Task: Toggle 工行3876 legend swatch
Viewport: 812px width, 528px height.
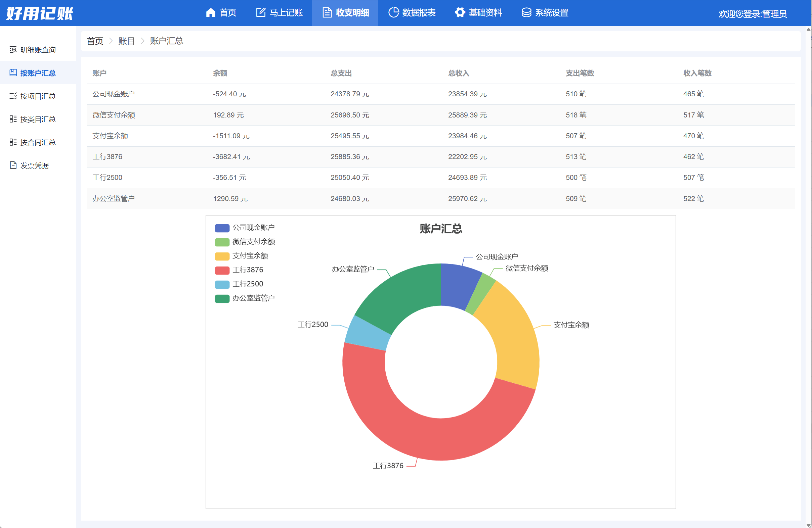Action: (222, 270)
